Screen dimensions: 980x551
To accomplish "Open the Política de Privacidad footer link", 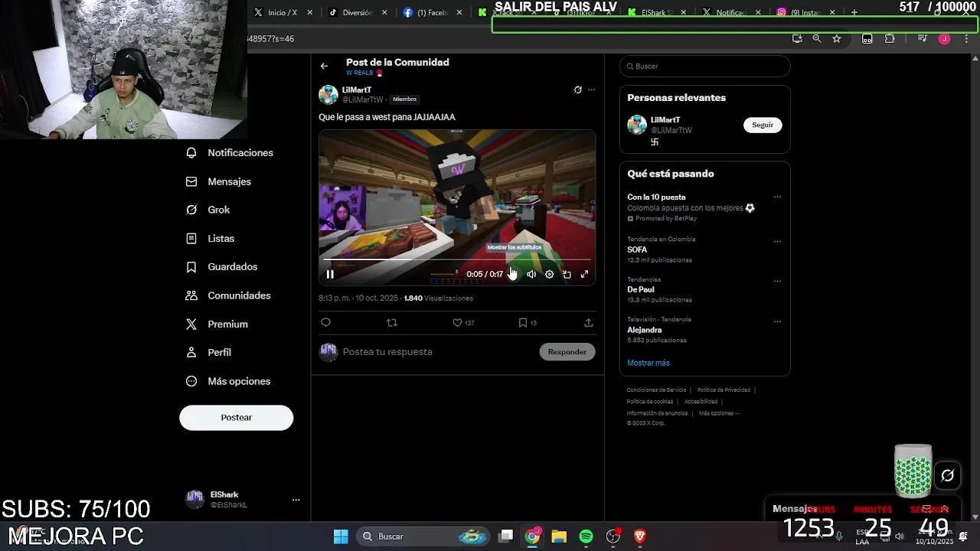I will [724, 390].
